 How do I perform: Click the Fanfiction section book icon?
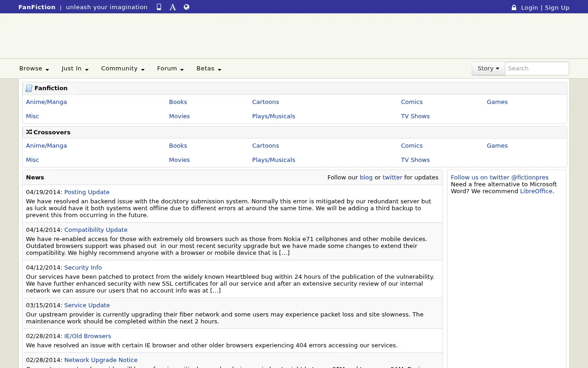click(29, 88)
